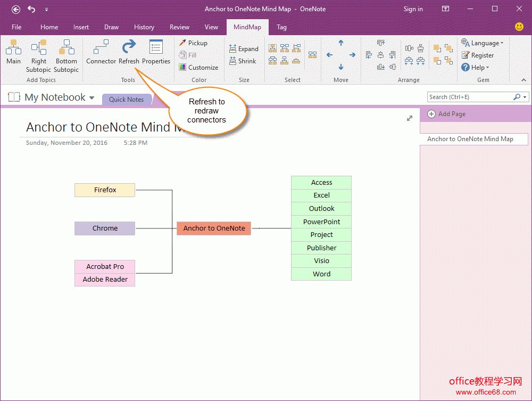Expand the selected topic size
The height and width of the screenshot is (401, 532).
(x=244, y=49)
